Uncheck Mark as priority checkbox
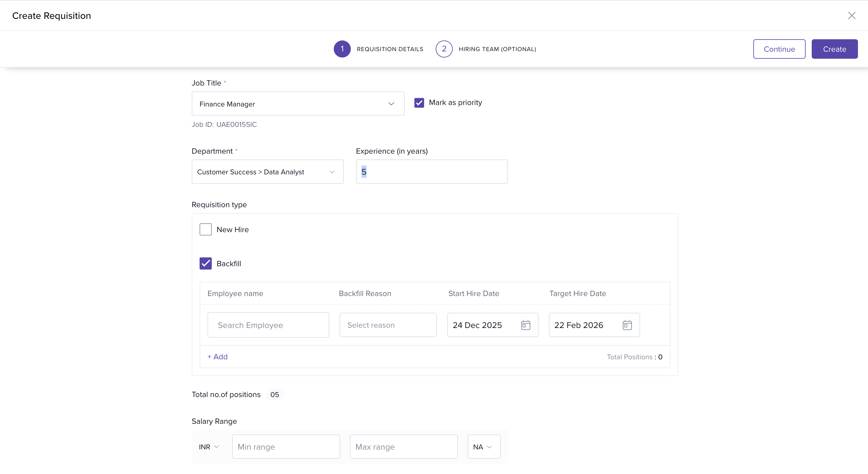 [419, 103]
